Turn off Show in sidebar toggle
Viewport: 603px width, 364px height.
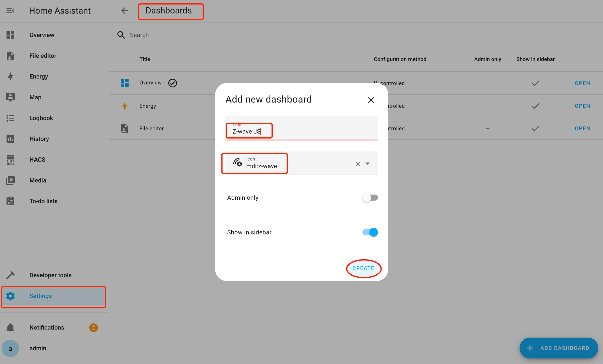(x=370, y=232)
